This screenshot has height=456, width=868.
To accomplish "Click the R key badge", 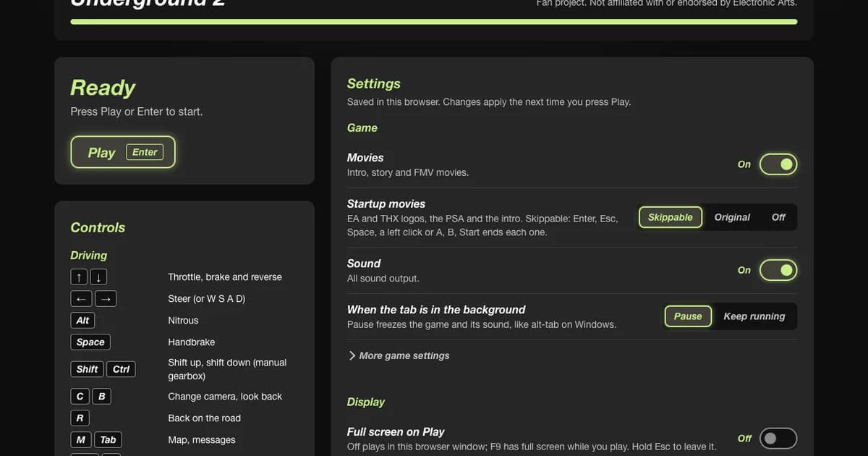I will tap(80, 418).
